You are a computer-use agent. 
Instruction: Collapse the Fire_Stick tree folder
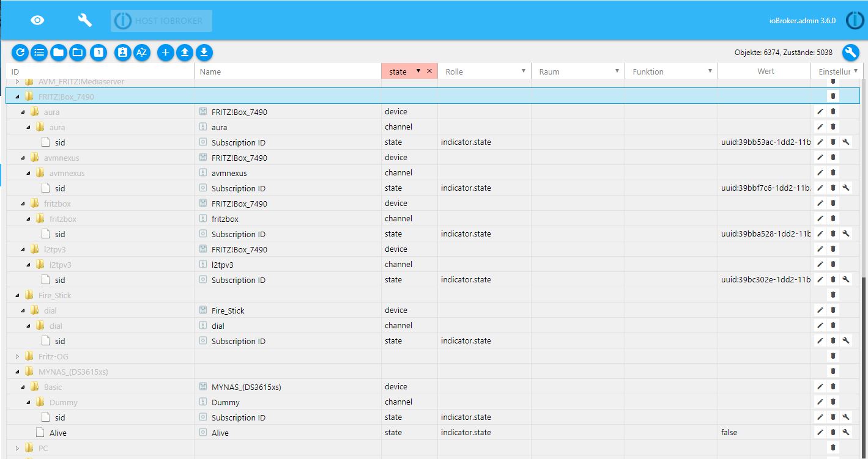pos(17,295)
